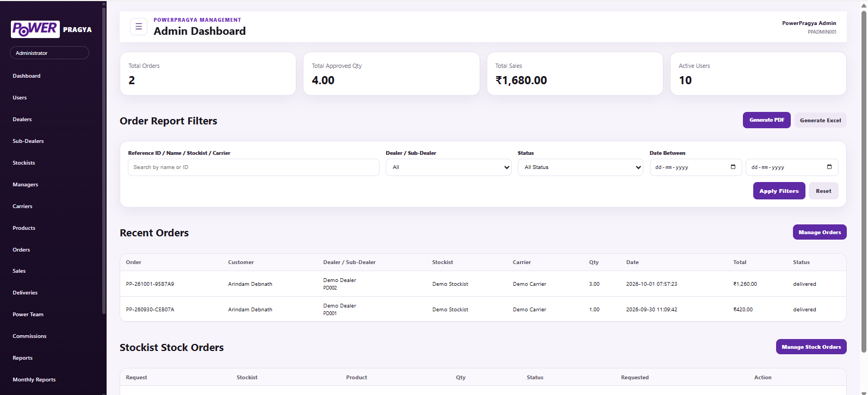Go to Products in the sidebar
868x395 pixels.
[24, 228]
